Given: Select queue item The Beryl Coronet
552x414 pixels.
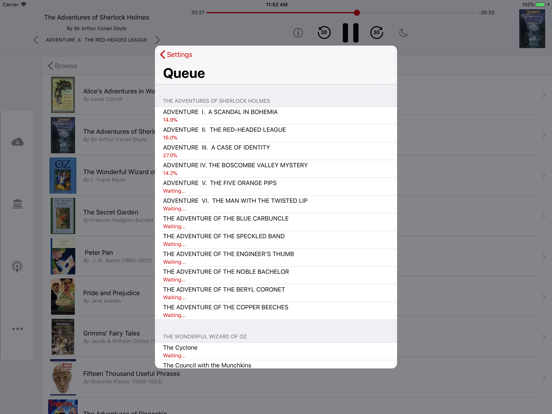Looking at the screenshot, I should tap(276, 293).
